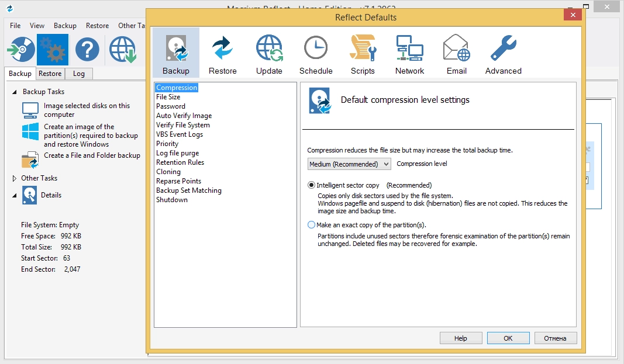Screen dimensions: 624x364
Task: Open the File menu
Action: [x=15, y=26]
